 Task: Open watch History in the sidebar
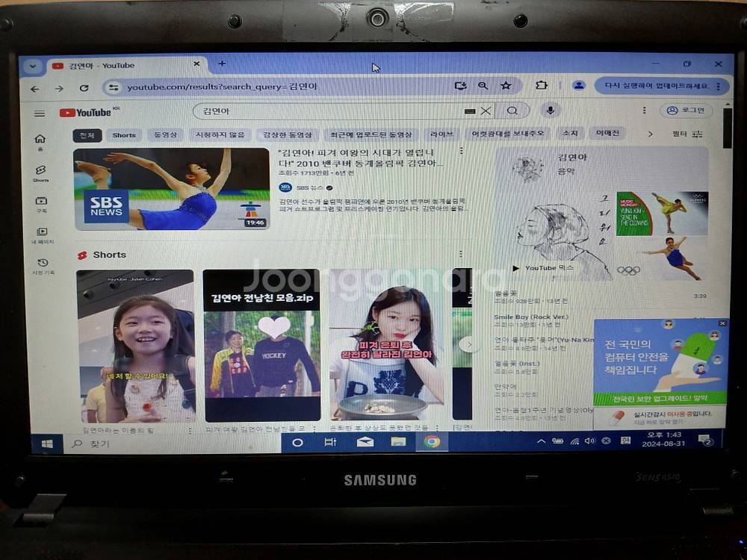coord(43,266)
